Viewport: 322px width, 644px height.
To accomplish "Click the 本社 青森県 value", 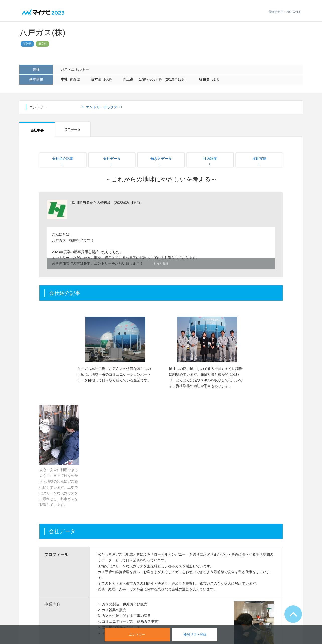I will click(x=70, y=79).
